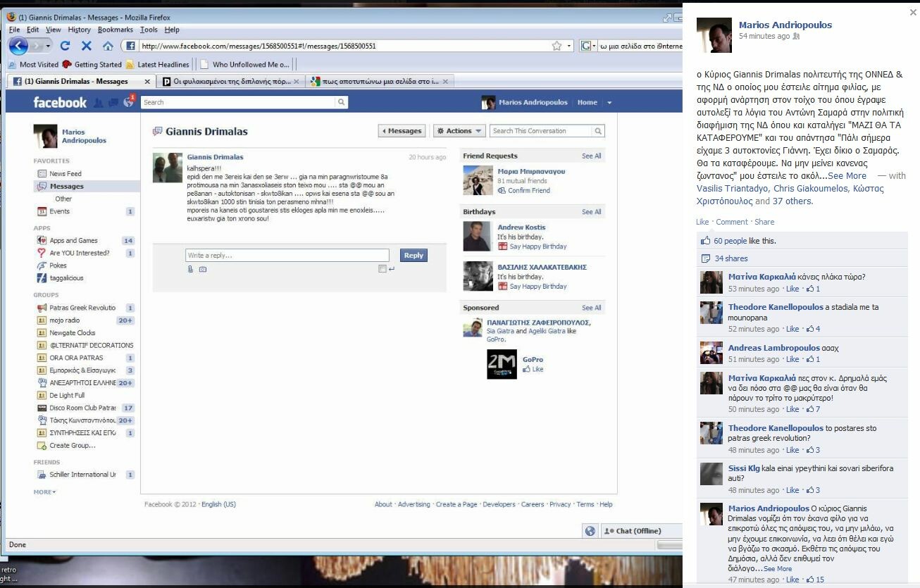Reload the page in Firefox

pyautogui.click(x=65, y=46)
